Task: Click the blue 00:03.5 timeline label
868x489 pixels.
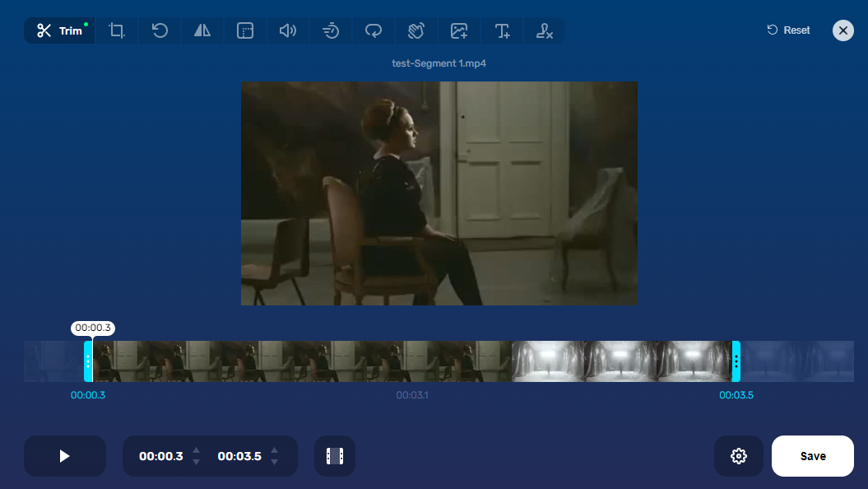Action: pos(736,395)
